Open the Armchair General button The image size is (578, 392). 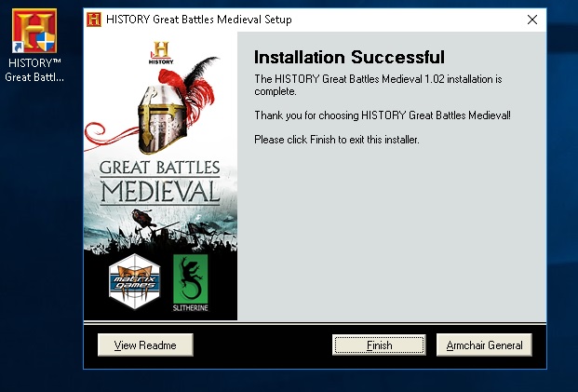point(484,345)
